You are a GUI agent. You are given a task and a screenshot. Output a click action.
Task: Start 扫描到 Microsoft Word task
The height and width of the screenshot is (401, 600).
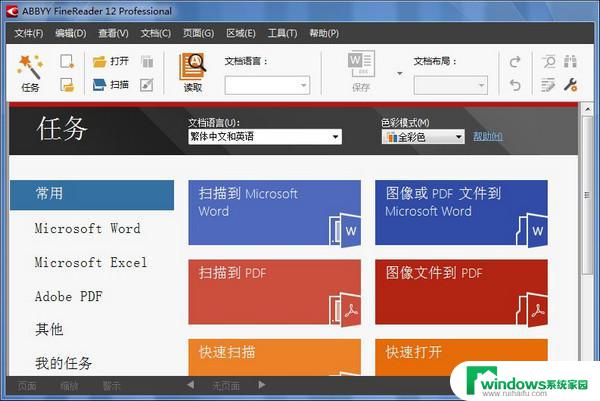(x=274, y=213)
